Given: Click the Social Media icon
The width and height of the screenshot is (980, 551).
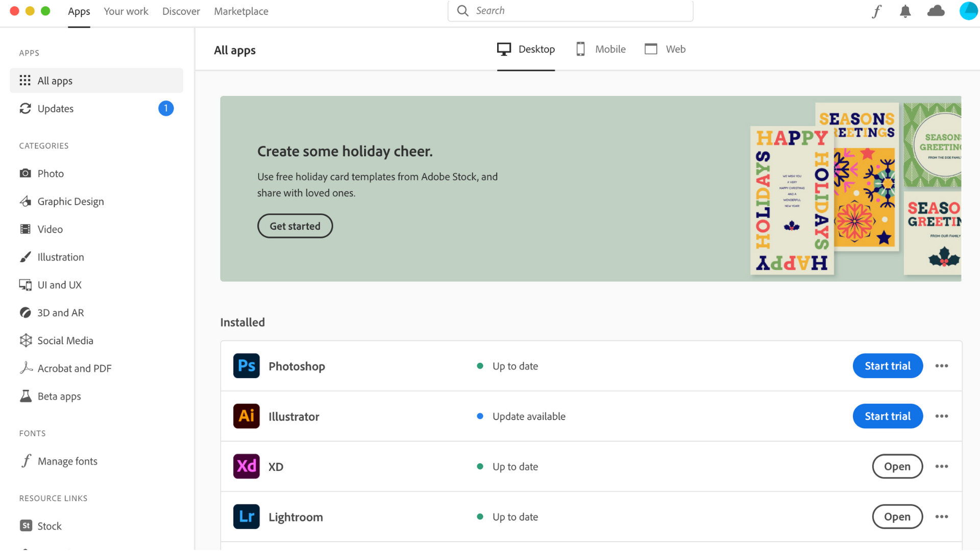Looking at the screenshot, I should point(25,340).
